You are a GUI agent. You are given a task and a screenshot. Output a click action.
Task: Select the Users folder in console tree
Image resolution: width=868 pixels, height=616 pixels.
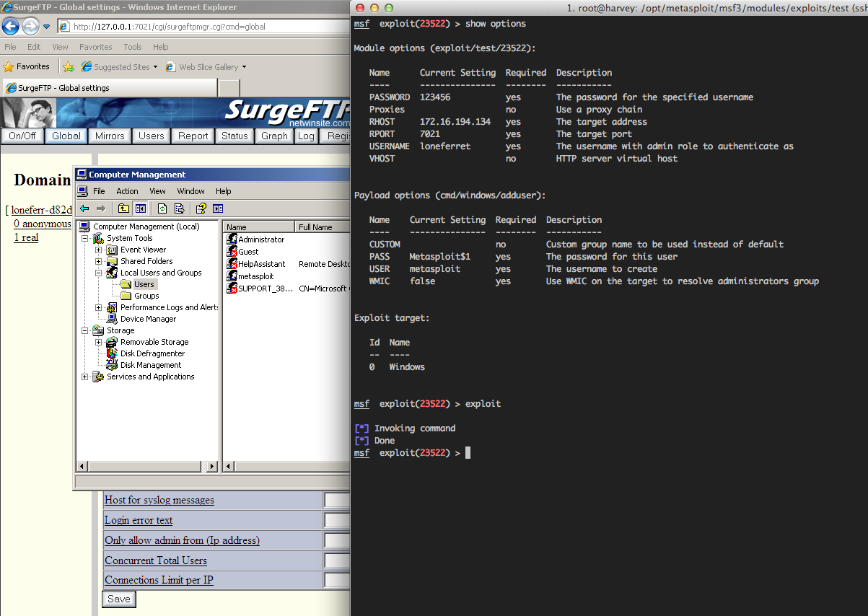144,284
